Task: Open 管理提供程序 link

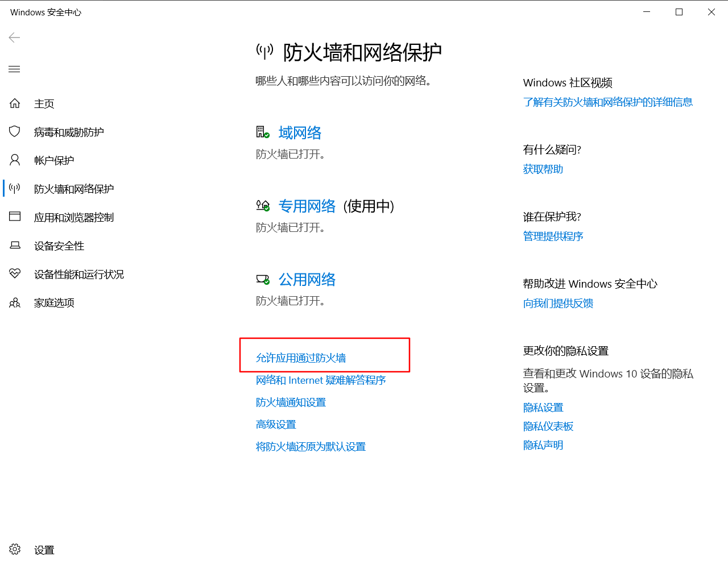Action: click(x=553, y=236)
